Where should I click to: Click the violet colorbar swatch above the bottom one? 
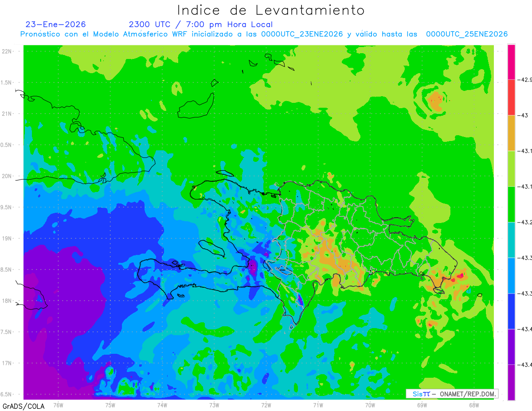511,347
